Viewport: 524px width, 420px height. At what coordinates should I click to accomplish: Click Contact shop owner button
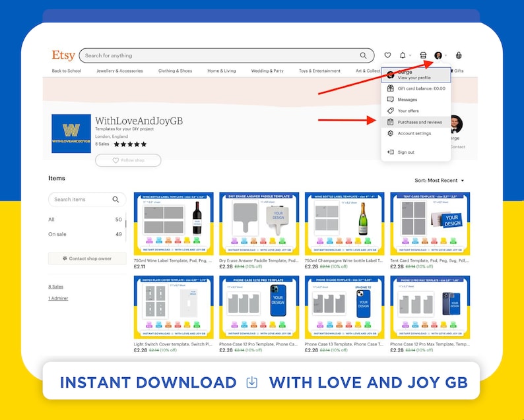pyautogui.click(x=87, y=258)
